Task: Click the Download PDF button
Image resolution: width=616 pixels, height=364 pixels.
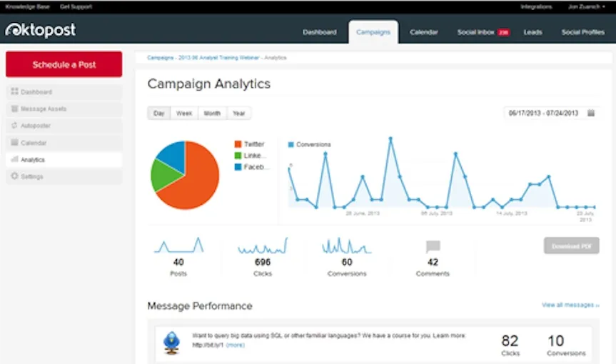Action: point(572,246)
